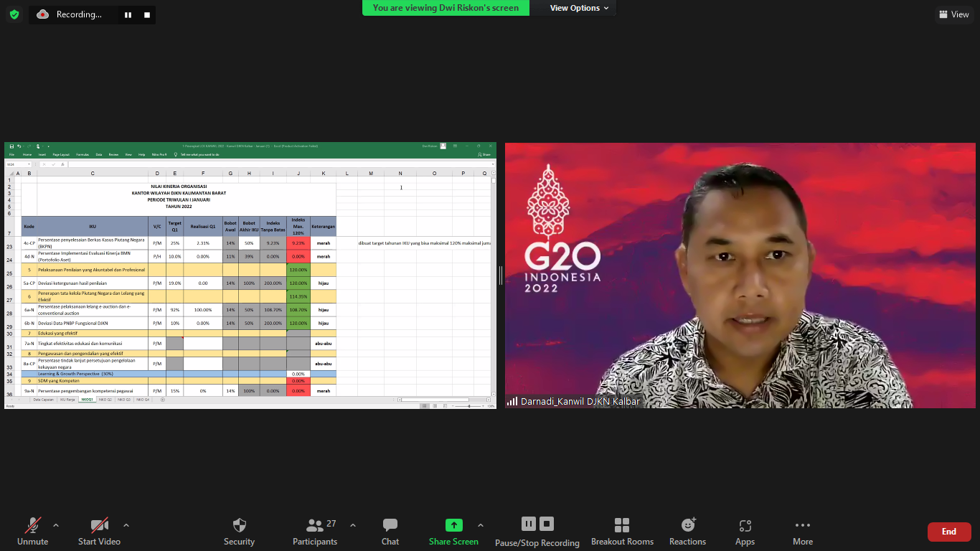Screen dimensions: 980x551
Task: Open the Chat panel
Action: [390, 525]
